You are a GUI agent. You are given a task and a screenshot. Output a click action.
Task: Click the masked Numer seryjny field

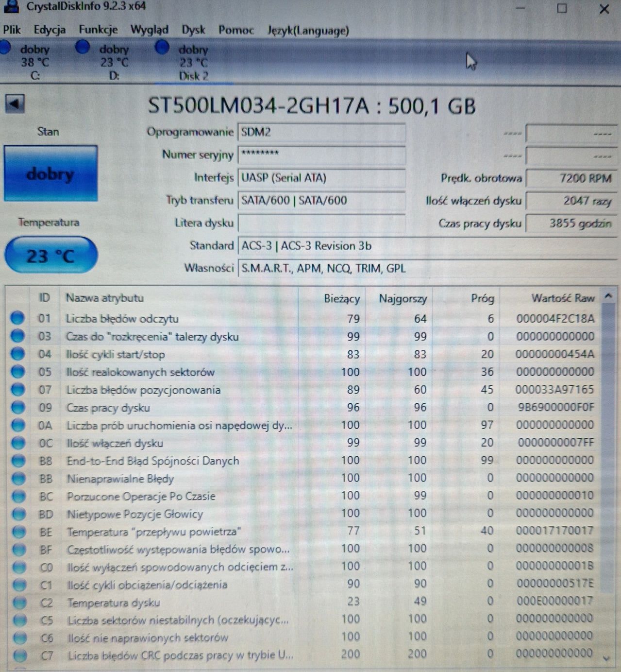[321, 155]
